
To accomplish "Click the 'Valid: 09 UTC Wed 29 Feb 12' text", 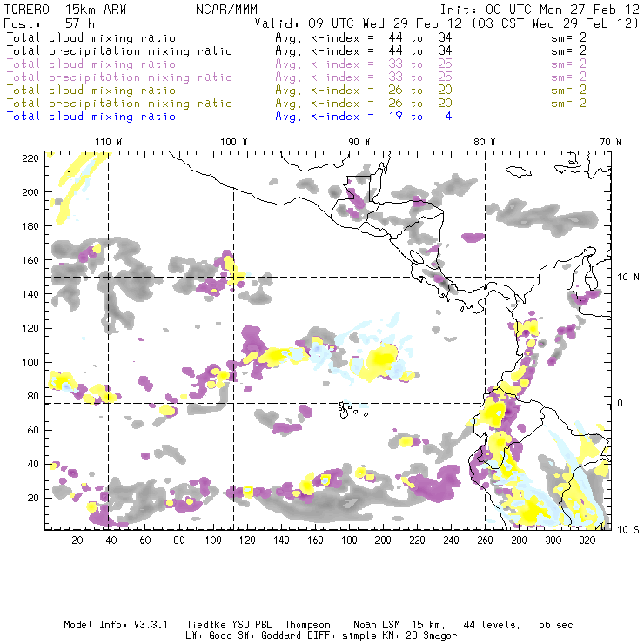I will click(359, 23).
